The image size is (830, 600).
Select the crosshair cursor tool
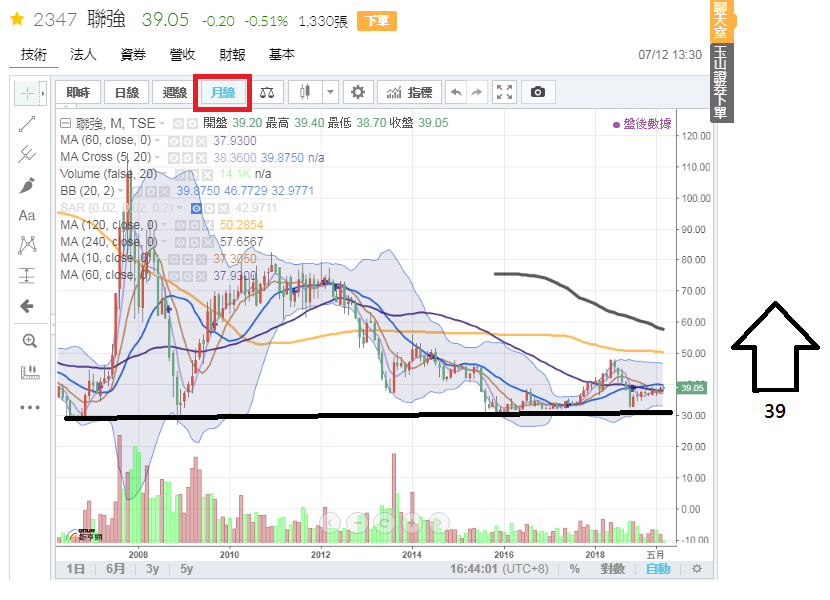tap(27, 94)
